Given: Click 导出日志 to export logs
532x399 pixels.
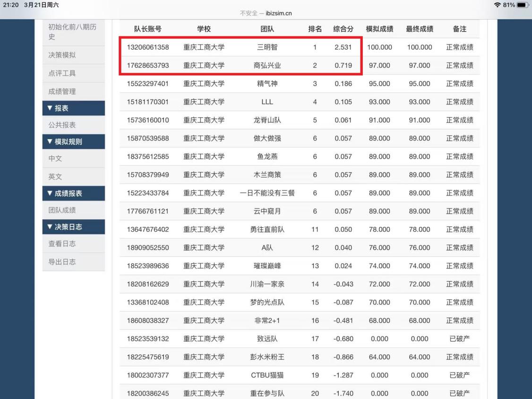Looking at the screenshot, I should tap(73, 261).
